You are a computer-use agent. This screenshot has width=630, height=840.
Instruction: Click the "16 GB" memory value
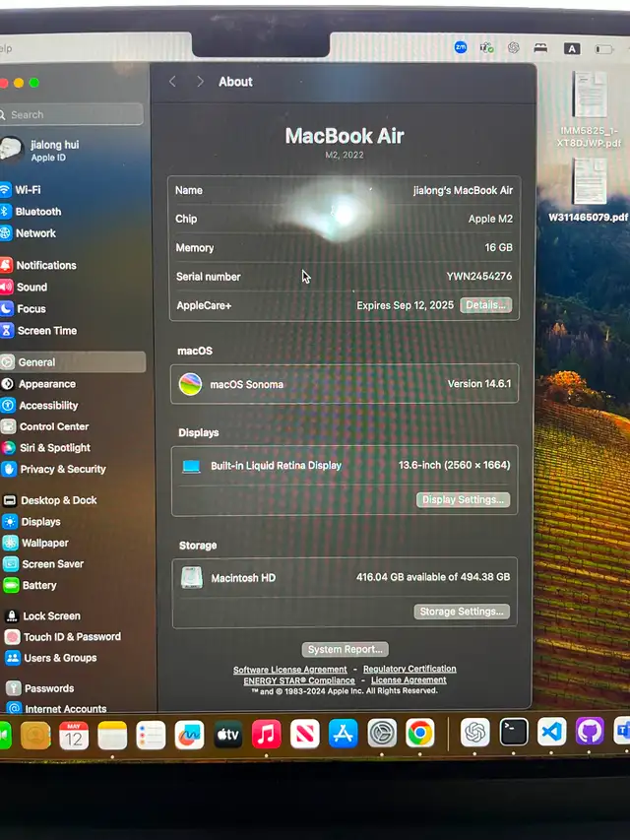(x=498, y=247)
